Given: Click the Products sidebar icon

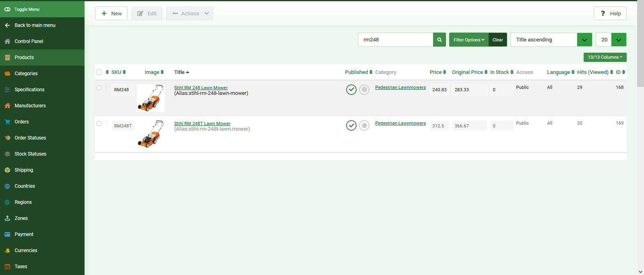Looking at the screenshot, I should [7, 57].
